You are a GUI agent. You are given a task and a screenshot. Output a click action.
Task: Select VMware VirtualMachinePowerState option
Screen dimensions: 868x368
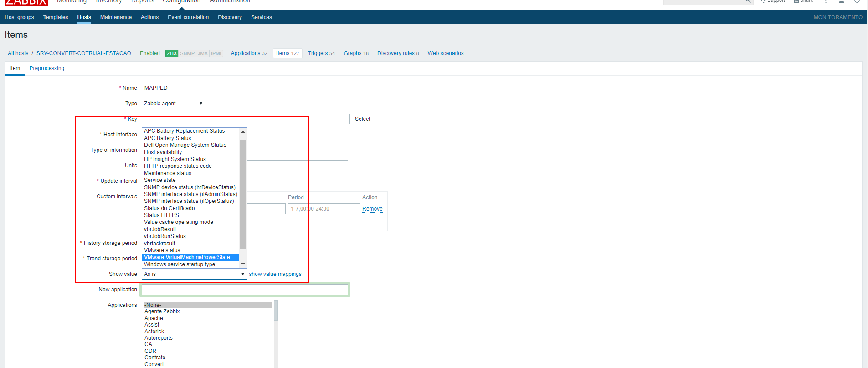(191, 257)
